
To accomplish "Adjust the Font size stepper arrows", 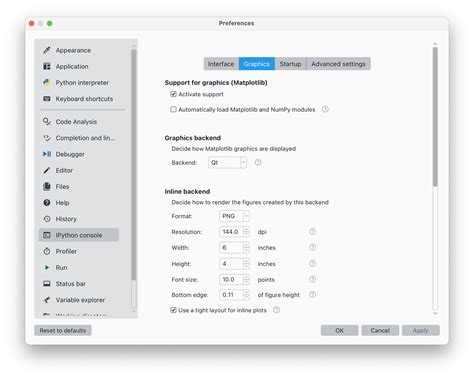I will click(x=246, y=279).
